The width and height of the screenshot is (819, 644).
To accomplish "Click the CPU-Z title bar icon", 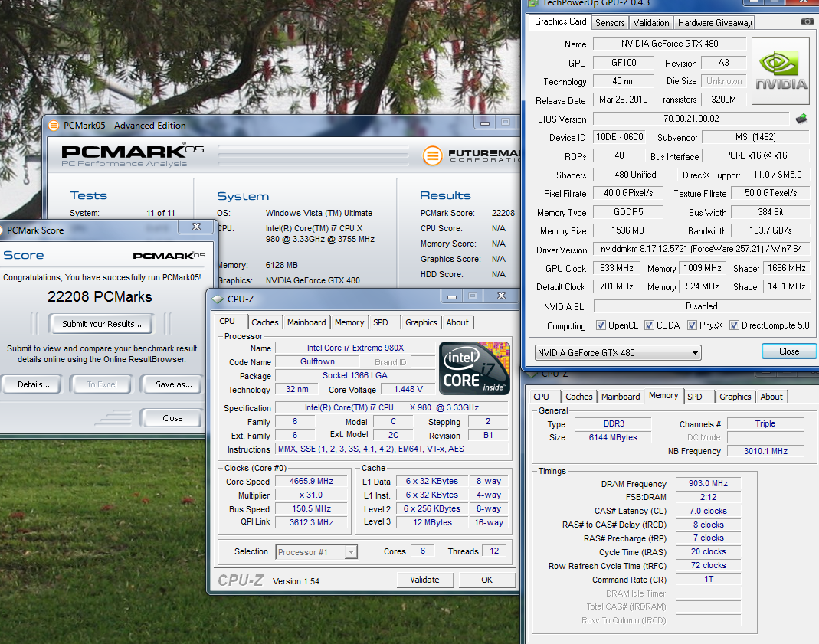I will (218, 299).
